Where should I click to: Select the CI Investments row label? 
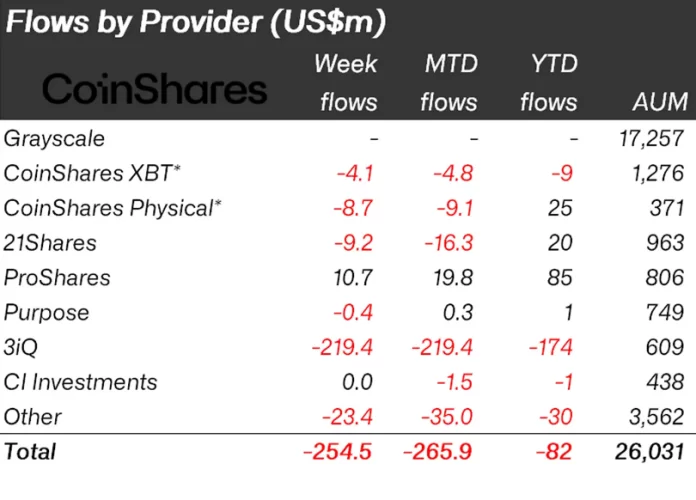point(81,382)
